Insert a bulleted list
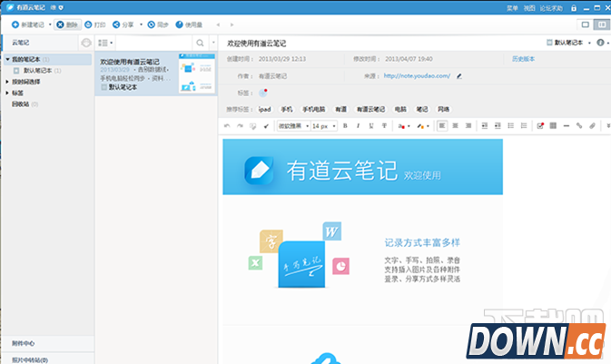The width and height of the screenshot is (611, 364). point(510,126)
